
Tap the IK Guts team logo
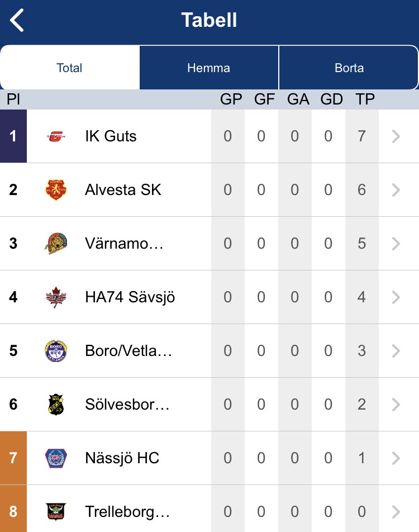[56, 136]
